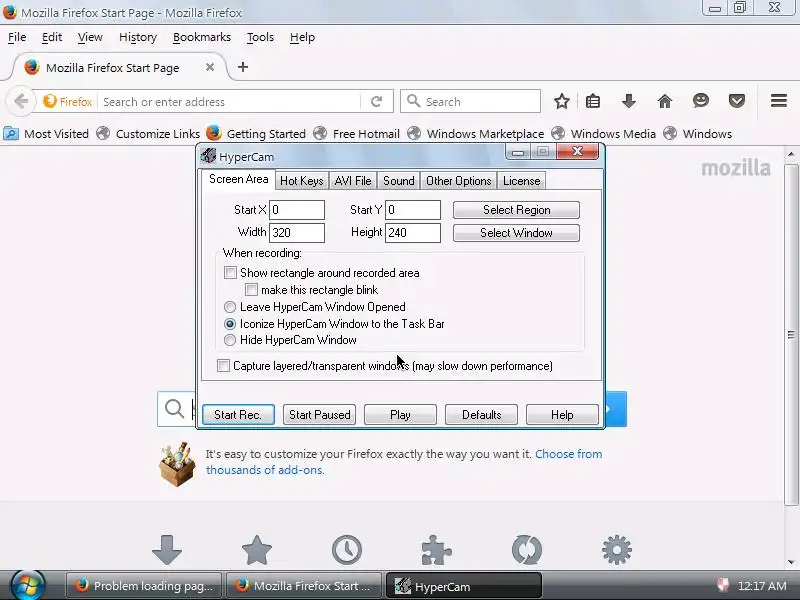Click the Width field showing 320
Image resolution: width=800 pixels, height=600 pixels.
click(297, 233)
